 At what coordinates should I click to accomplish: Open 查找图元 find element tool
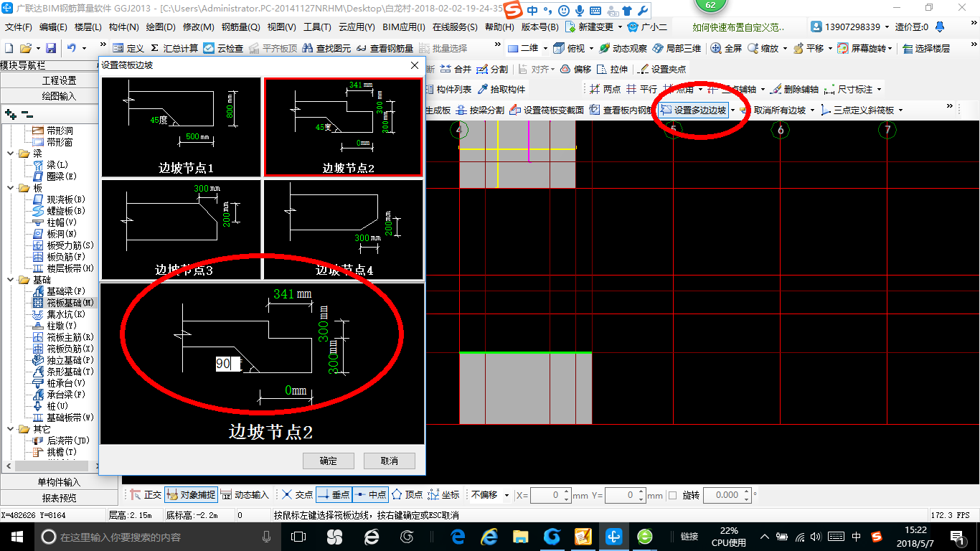327,48
